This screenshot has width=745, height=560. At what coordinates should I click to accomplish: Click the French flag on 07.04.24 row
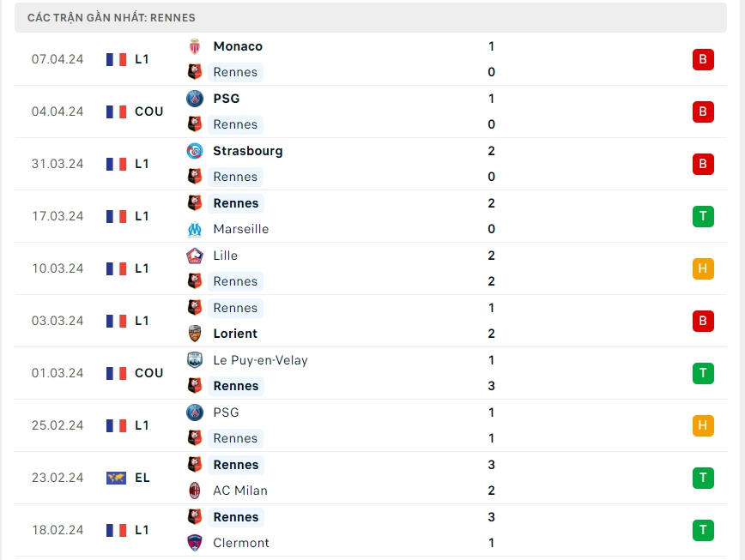coord(116,59)
